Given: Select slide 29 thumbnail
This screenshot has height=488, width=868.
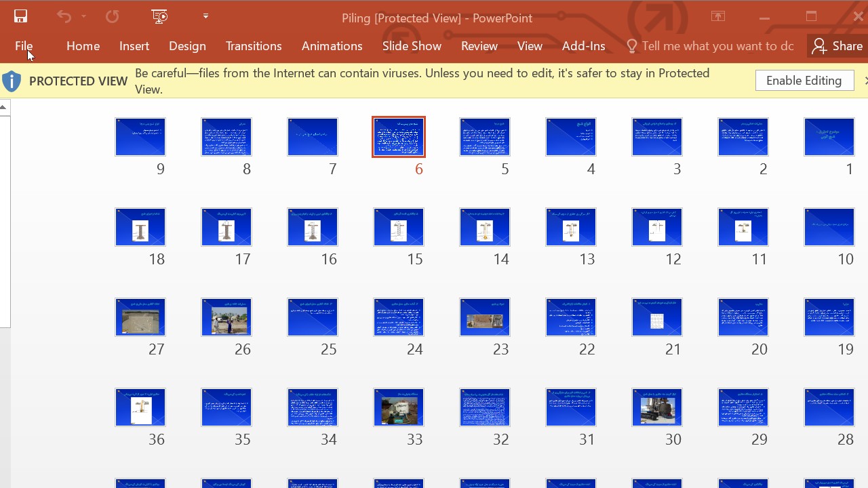Looking at the screenshot, I should [x=743, y=407].
